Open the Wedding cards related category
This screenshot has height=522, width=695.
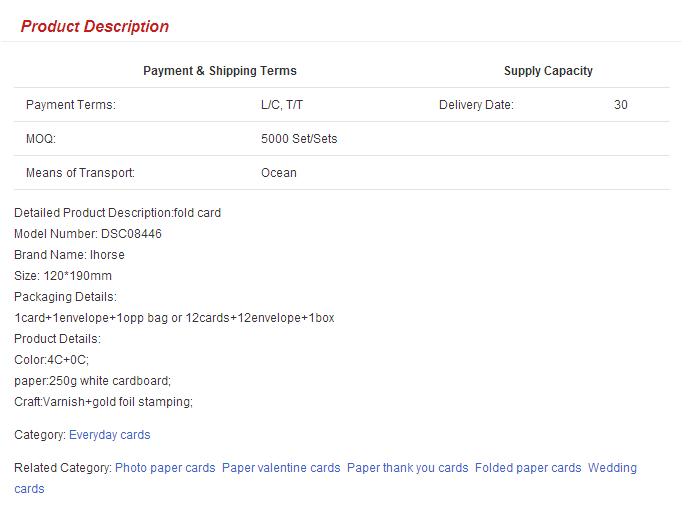click(611, 468)
